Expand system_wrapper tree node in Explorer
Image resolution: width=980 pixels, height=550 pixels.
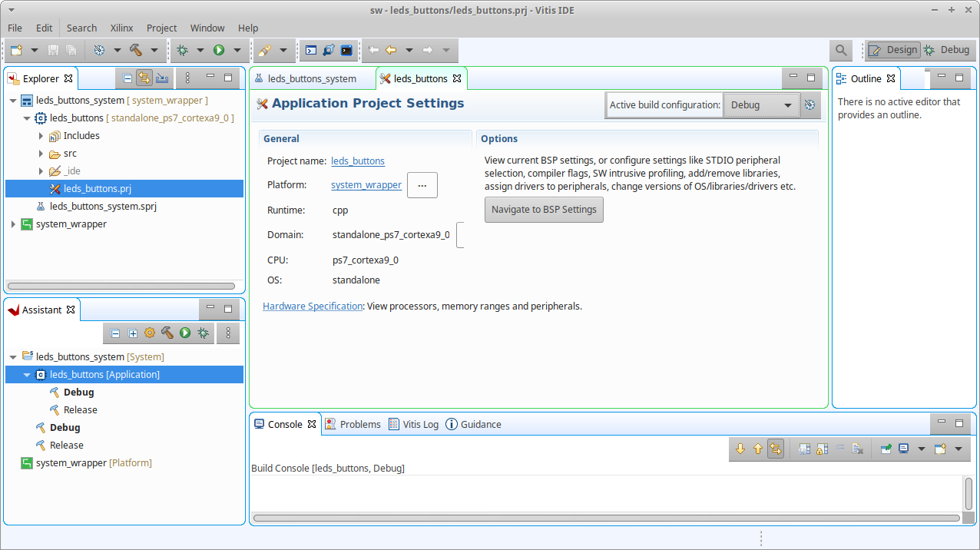tap(13, 224)
